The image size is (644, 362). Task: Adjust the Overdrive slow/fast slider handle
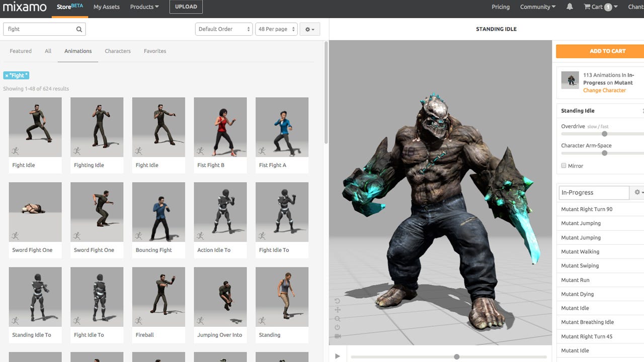[x=604, y=134]
